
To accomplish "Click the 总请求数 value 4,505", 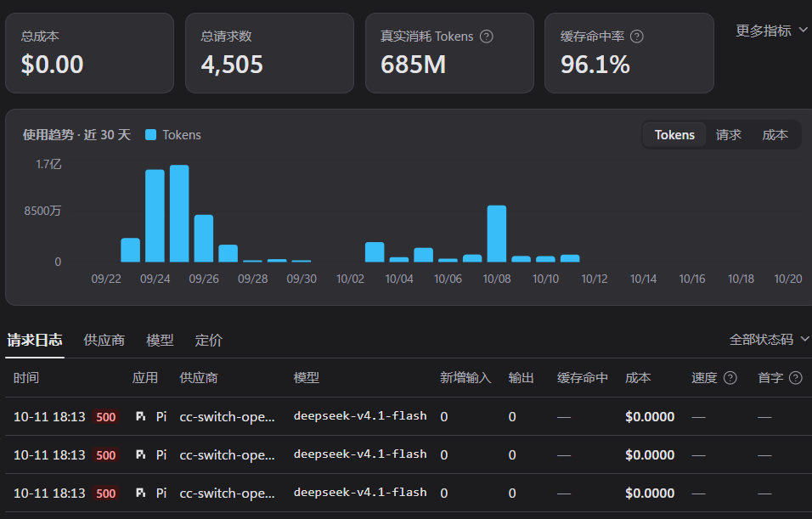I will point(232,65).
